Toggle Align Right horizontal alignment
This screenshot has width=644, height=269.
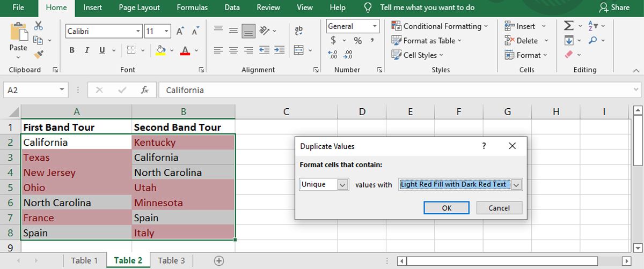[248, 50]
